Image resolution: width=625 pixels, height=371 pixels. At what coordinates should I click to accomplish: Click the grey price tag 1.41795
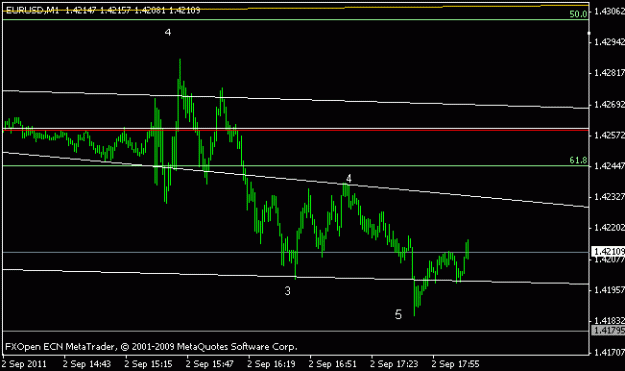tap(608, 330)
